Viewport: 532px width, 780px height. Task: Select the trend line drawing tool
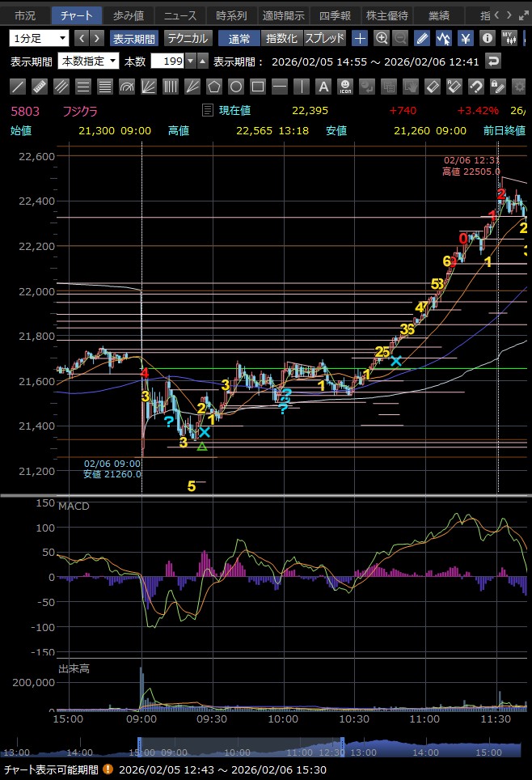coord(17,87)
